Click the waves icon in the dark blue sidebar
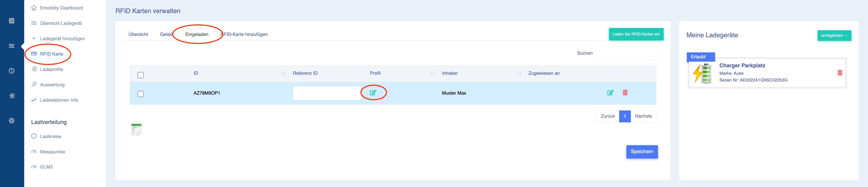Viewport: 868px width, 187px height. 12,46
